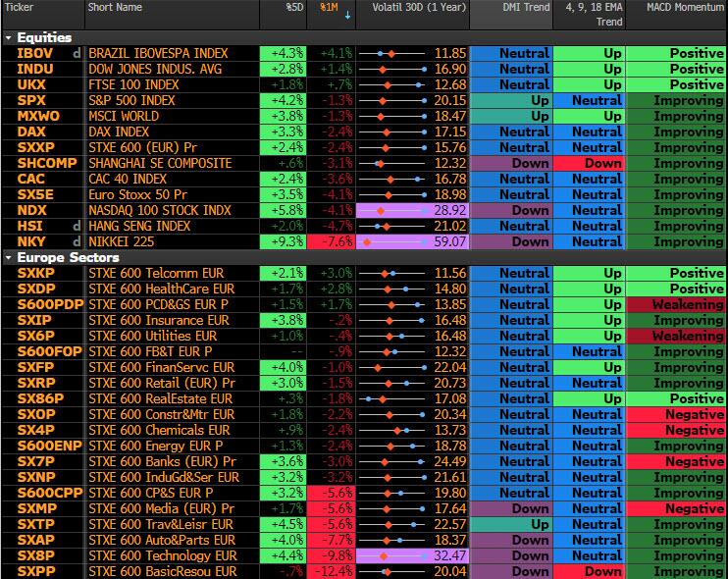This screenshot has height=579, width=728.
Task: Select the SX6P ticker
Action: [35, 337]
